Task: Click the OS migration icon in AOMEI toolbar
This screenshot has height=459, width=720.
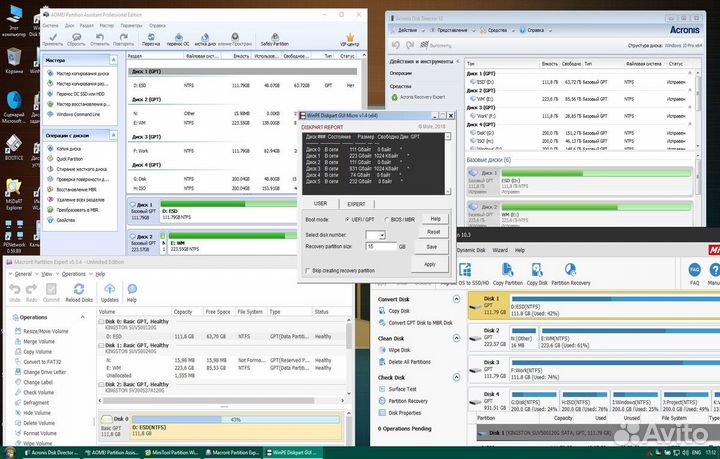Action: (179, 37)
